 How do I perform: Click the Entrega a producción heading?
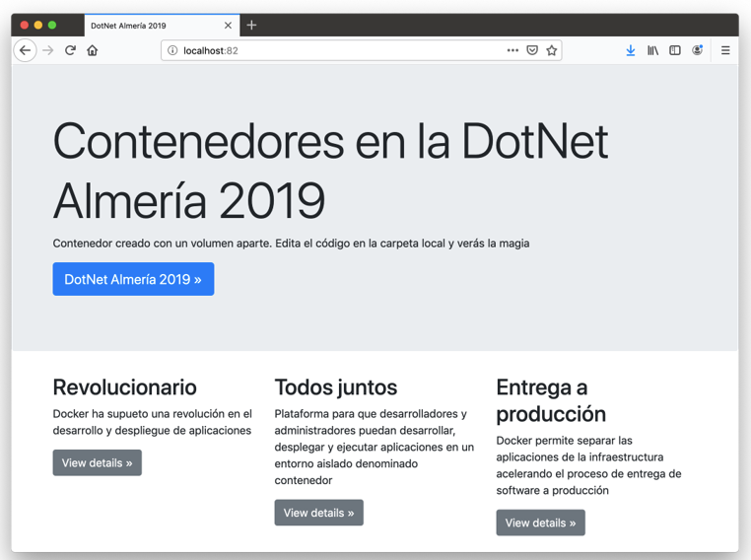(551, 400)
